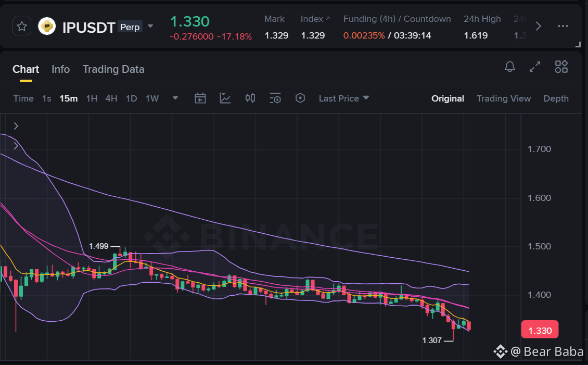Open the Last Price dropdown

(344, 98)
